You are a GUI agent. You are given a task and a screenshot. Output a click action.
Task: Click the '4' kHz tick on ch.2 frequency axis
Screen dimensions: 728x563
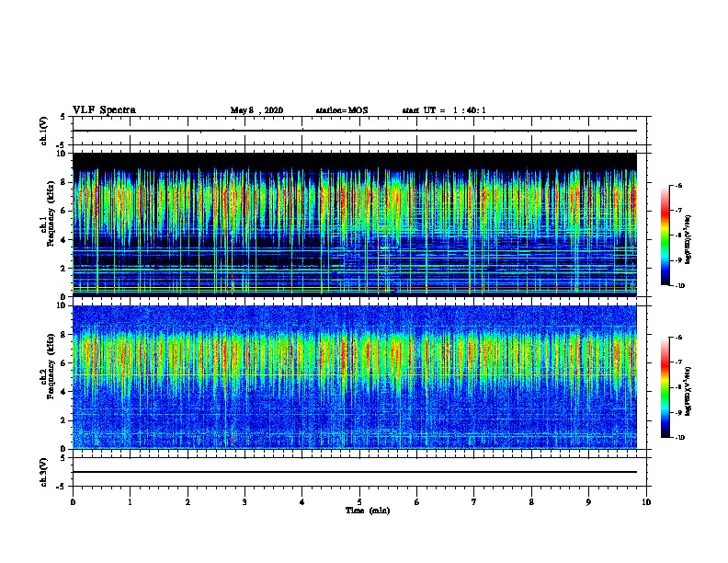click(x=63, y=392)
